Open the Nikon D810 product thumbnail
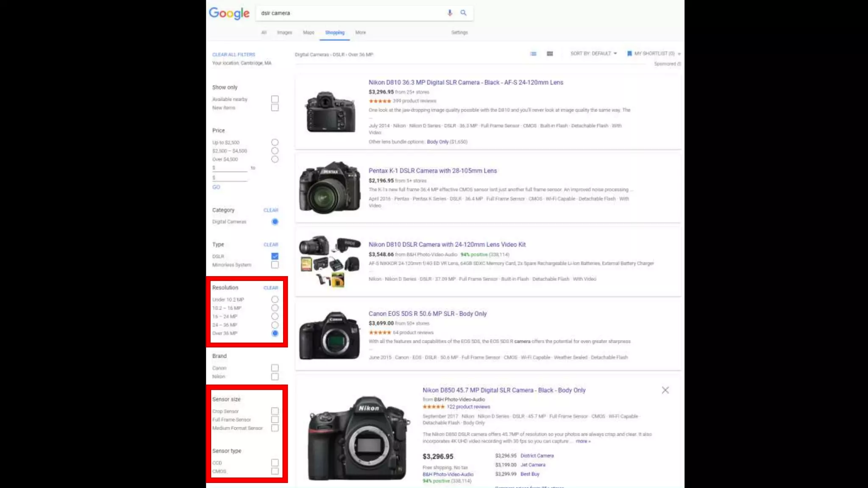The width and height of the screenshot is (868, 488). (331, 112)
